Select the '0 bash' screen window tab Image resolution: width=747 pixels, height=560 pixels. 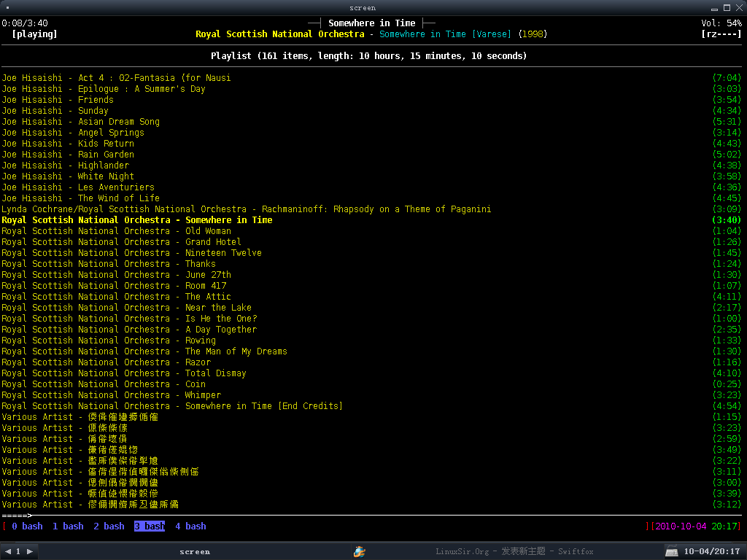tap(27, 526)
